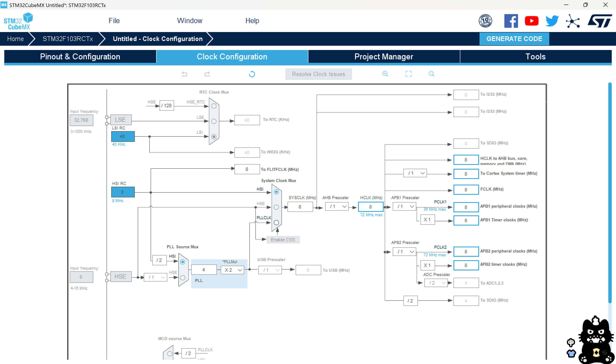
Task: Click the HSE input frequency field
Action: click(81, 277)
